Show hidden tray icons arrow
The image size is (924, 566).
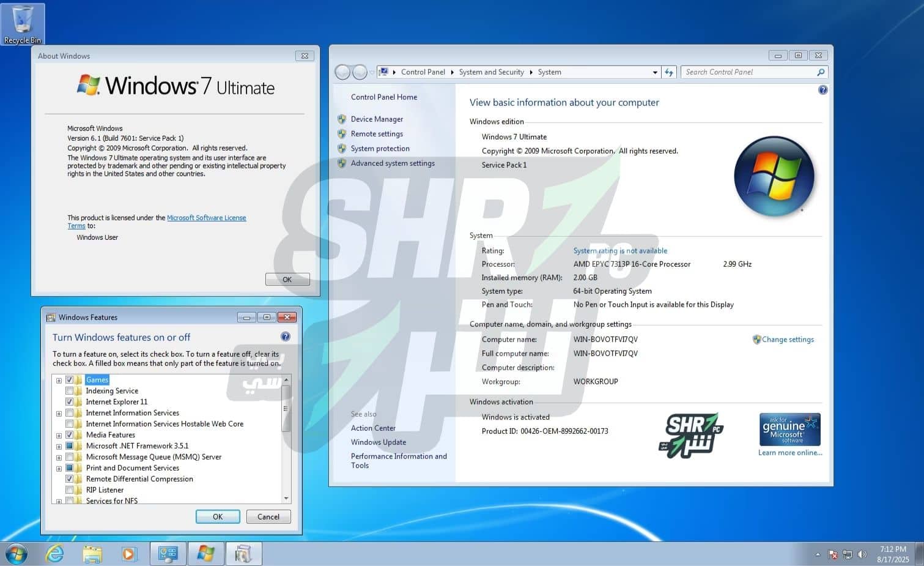(x=818, y=554)
